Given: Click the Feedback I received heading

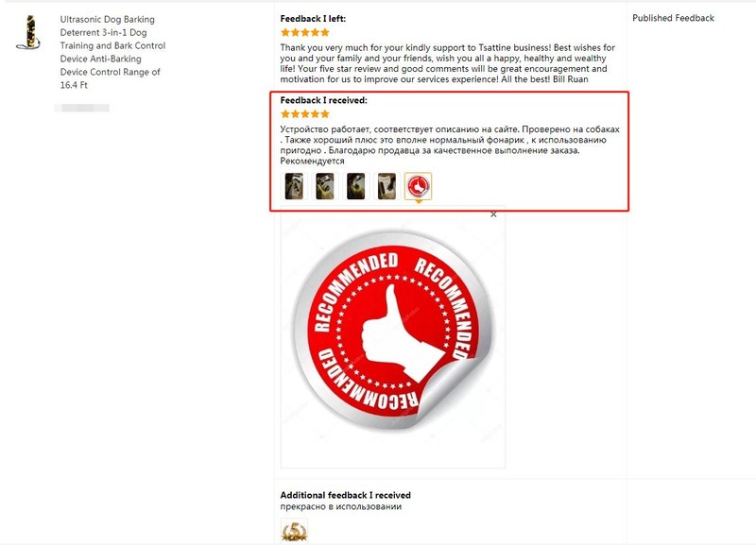Looking at the screenshot, I should (x=323, y=100).
